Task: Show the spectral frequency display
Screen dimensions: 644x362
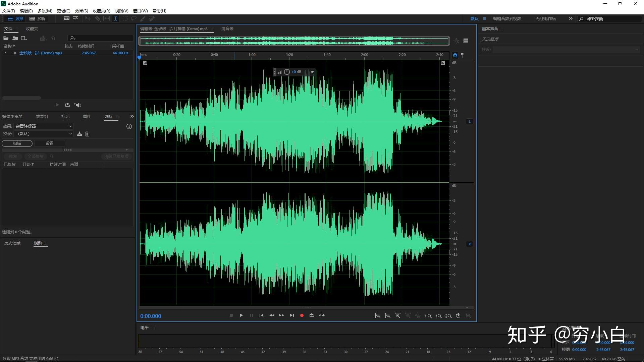Action: point(67,18)
